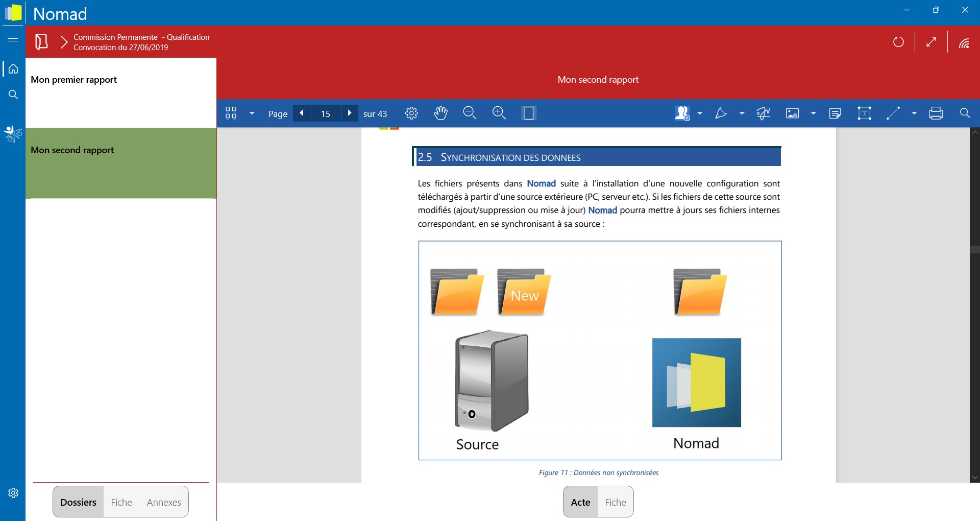980x521 pixels.
Task: Click the Figure 11 caption text
Action: click(599, 472)
